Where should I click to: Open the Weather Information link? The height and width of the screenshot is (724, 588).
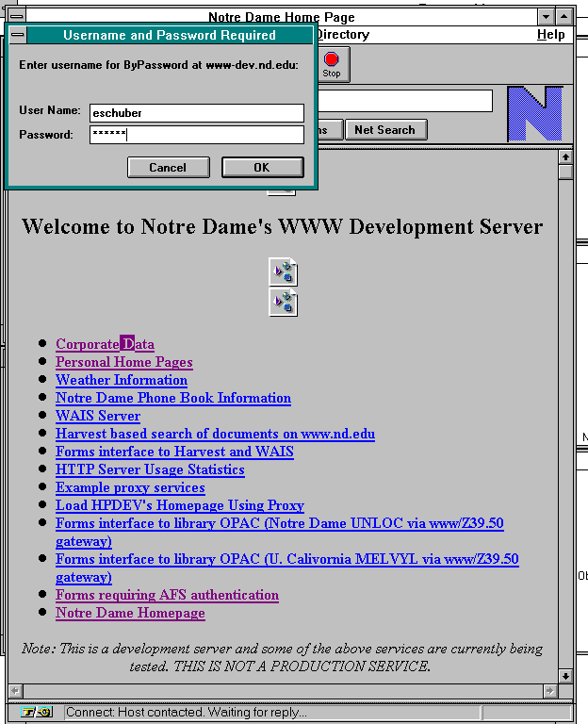pos(122,381)
